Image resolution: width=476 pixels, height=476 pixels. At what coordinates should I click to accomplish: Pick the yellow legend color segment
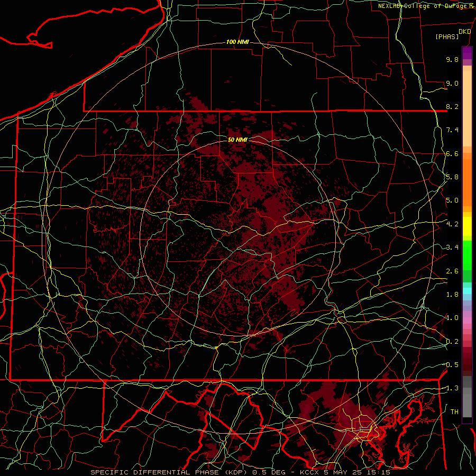click(467, 226)
